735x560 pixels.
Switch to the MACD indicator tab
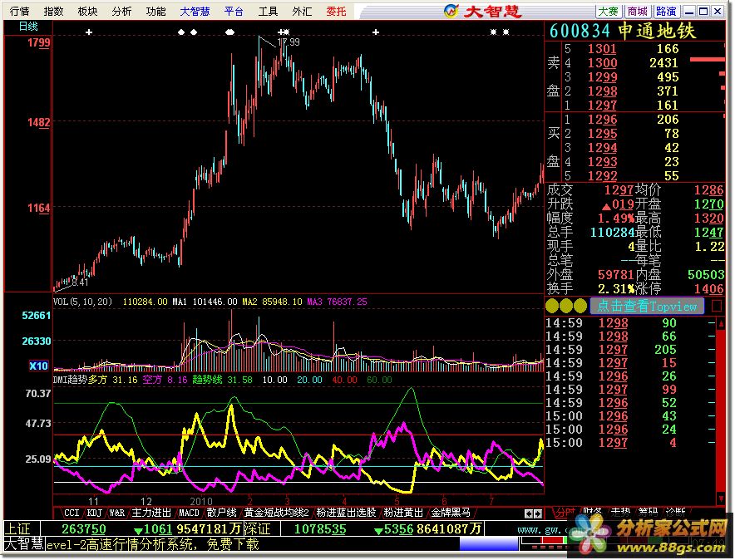click(189, 513)
